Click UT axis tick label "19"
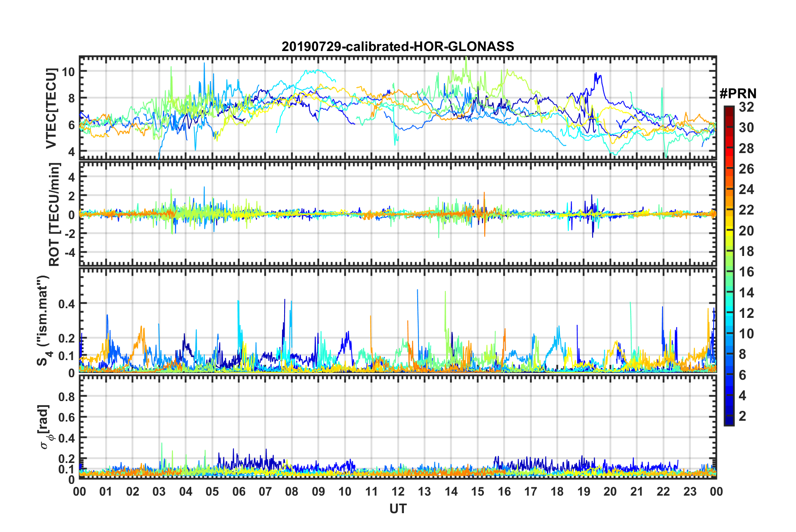The height and width of the screenshot is (532, 796). (x=584, y=491)
